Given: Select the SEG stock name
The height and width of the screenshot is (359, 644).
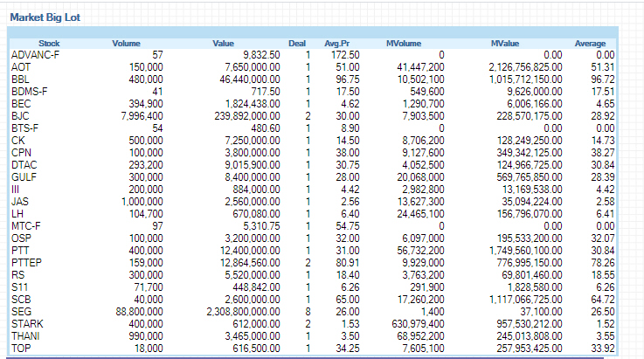Looking at the screenshot, I should (21, 312).
